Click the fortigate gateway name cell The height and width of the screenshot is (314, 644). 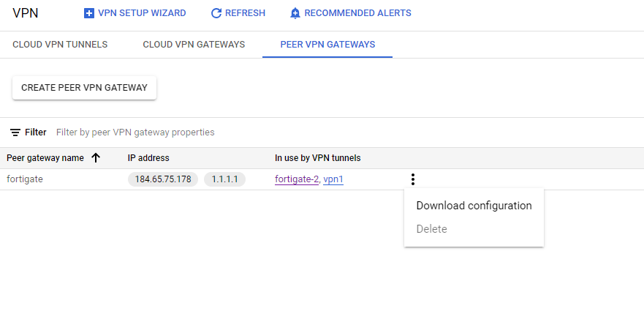[25, 179]
